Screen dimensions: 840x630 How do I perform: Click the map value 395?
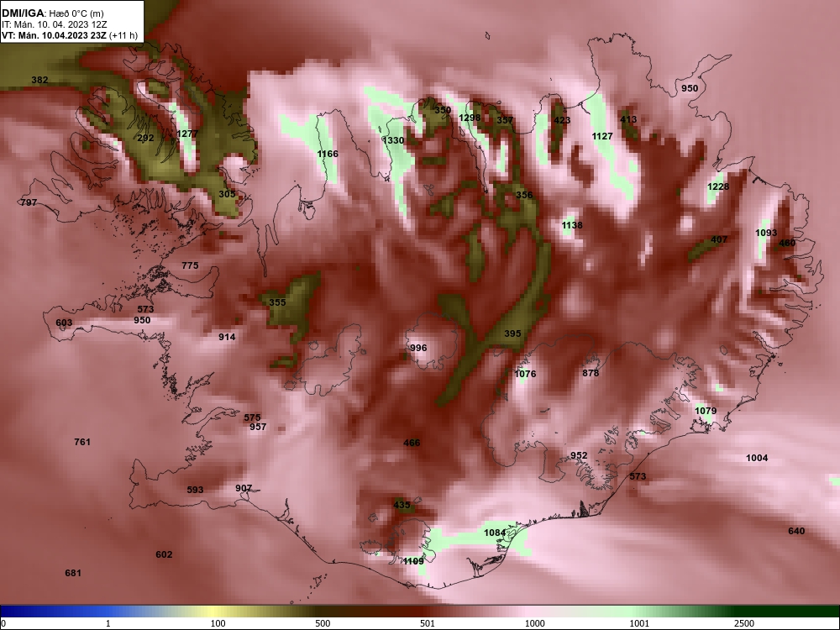[512, 333]
